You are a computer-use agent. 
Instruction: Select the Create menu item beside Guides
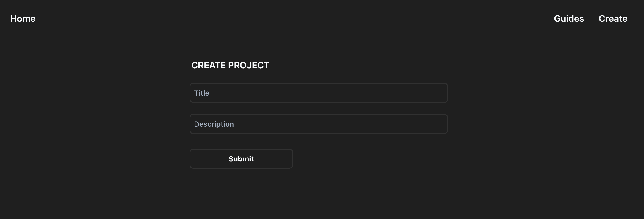(x=613, y=19)
